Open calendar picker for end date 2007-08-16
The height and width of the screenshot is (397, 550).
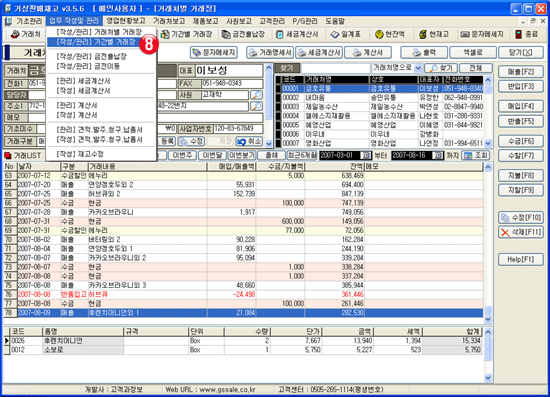pos(437,155)
